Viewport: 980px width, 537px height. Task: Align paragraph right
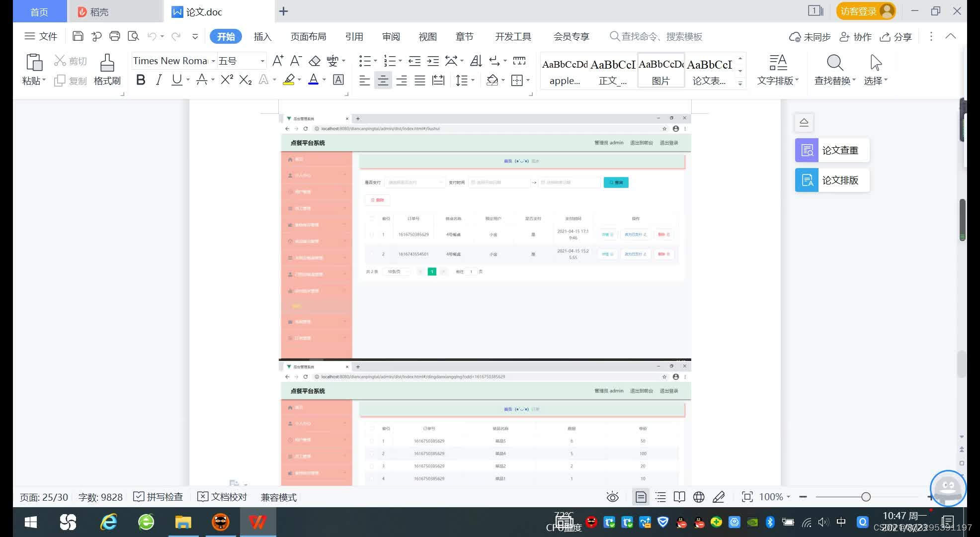tap(402, 80)
